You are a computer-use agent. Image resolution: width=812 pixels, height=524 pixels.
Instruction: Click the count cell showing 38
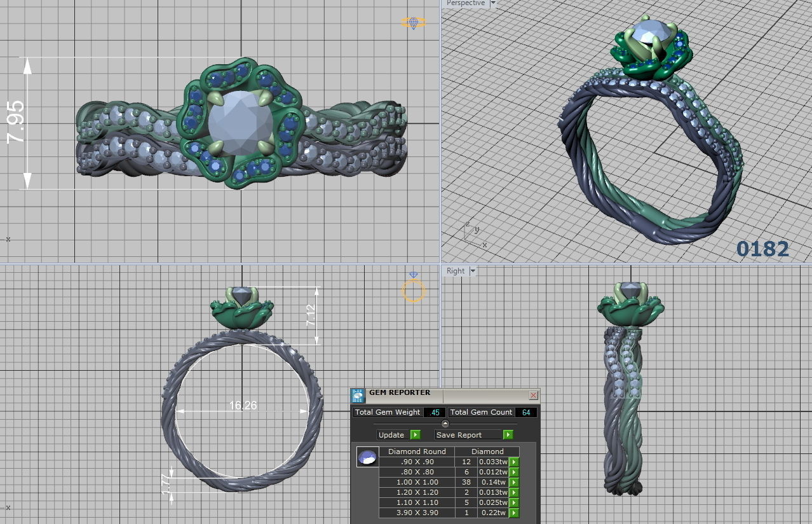tap(466, 482)
